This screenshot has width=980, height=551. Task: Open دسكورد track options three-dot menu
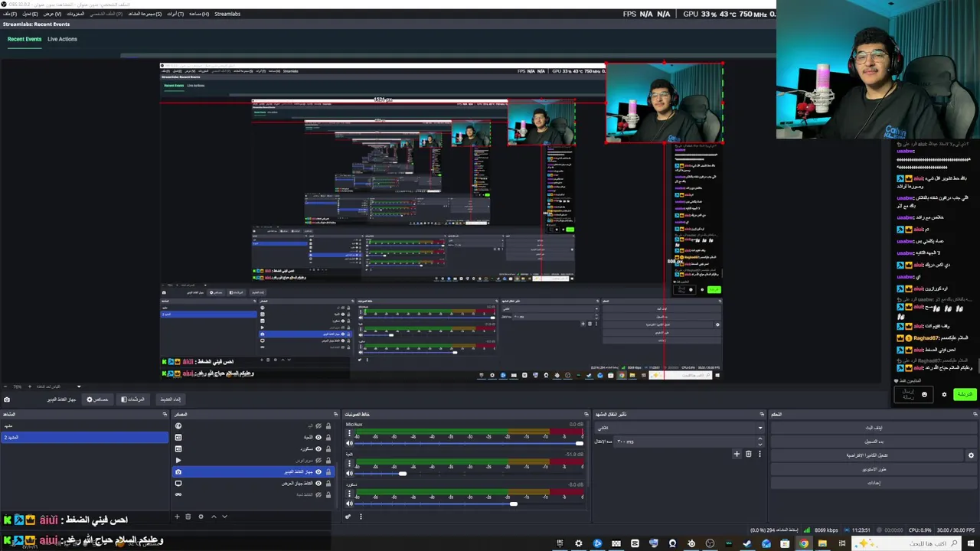pos(349,493)
